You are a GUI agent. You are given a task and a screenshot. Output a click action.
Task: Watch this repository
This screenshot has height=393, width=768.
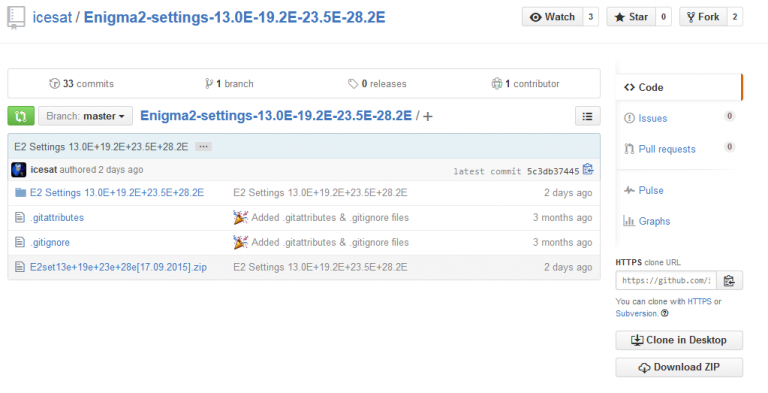(x=552, y=17)
